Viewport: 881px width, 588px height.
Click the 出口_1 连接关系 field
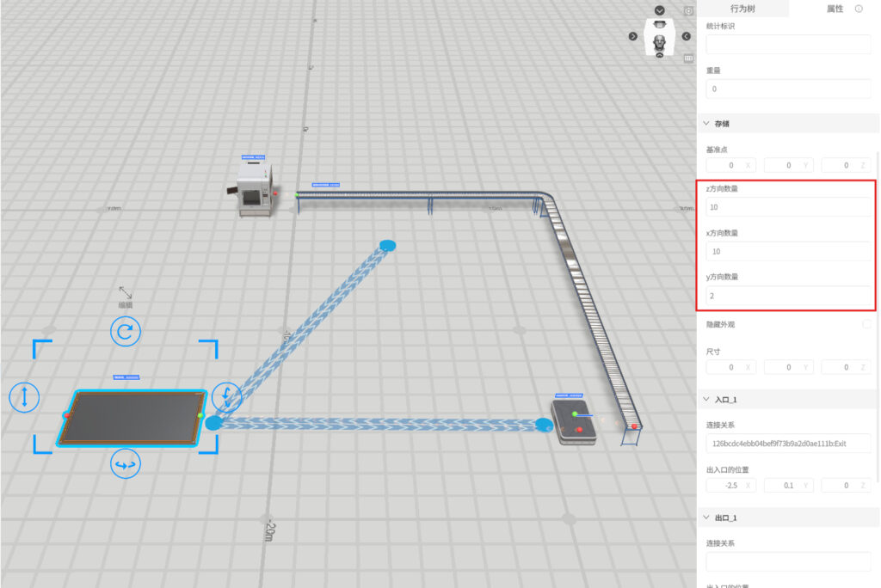[x=788, y=561]
